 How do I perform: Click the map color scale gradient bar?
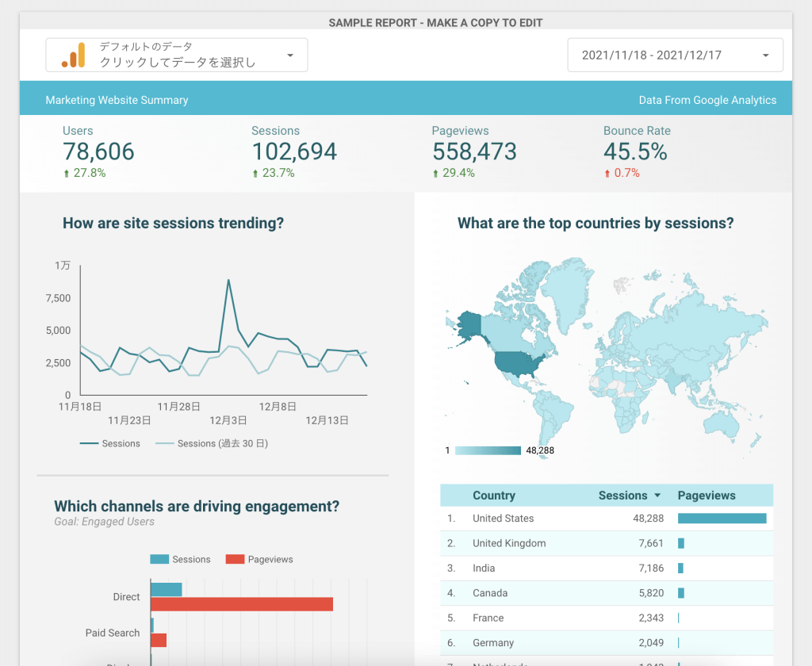[x=488, y=450]
